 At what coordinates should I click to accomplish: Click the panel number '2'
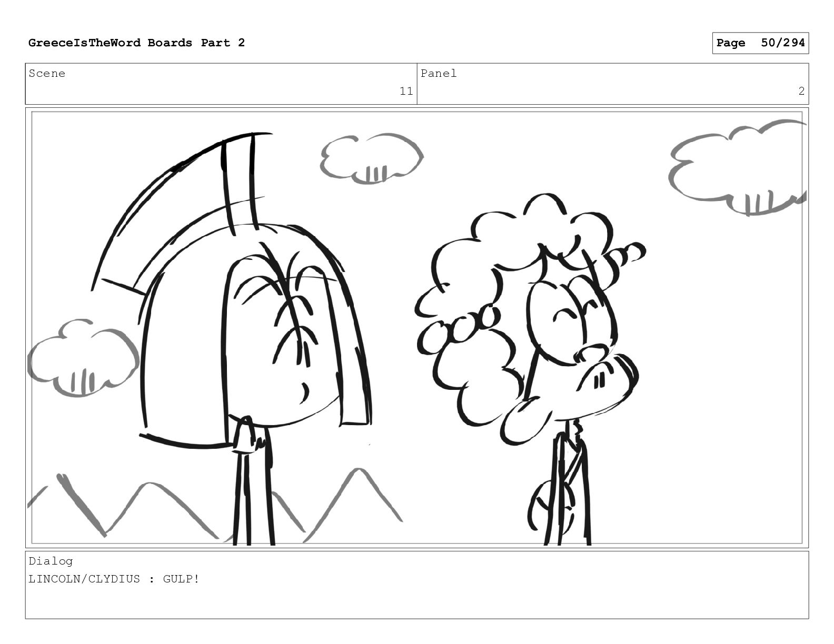[x=801, y=92]
